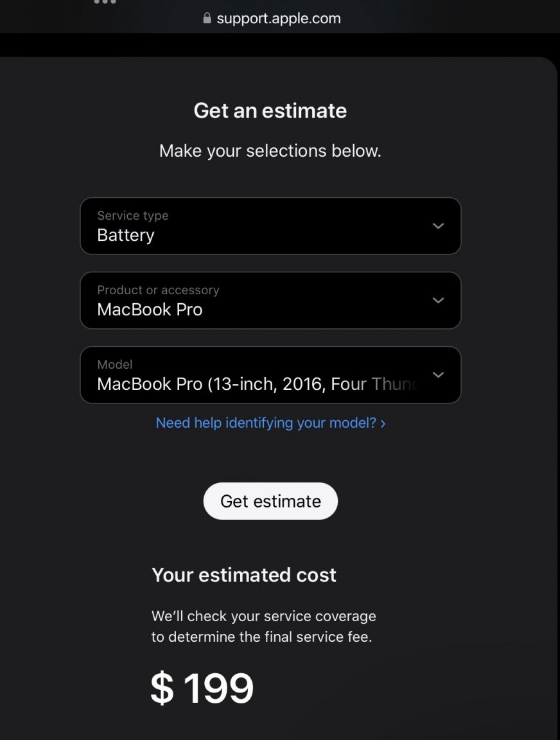This screenshot has height=740, width=560.
Task: Click the Service type field label
Action: click(x=132, y=216)
